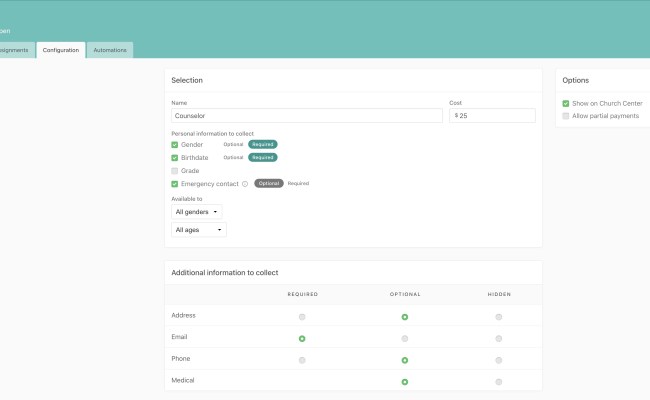Click the Available to label

[187, 199]
